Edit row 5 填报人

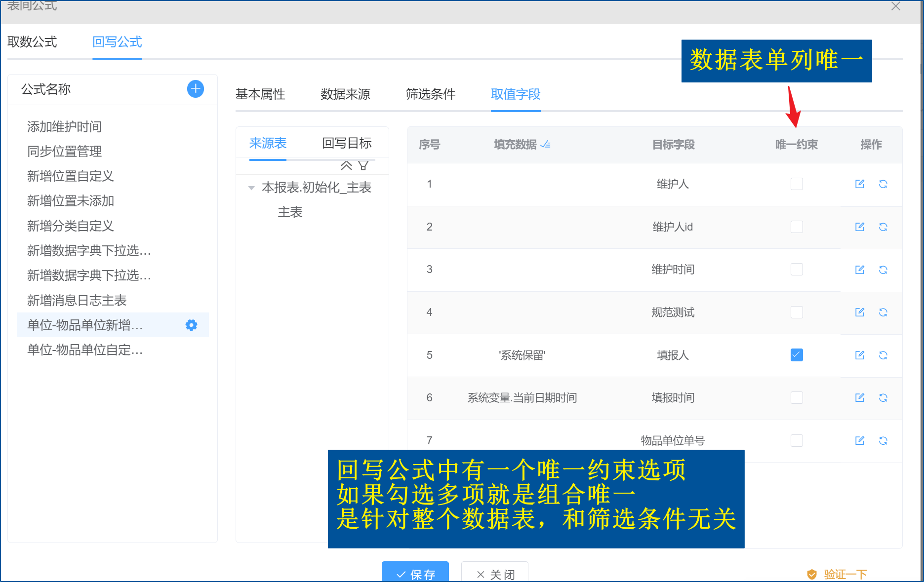point(860,355)
